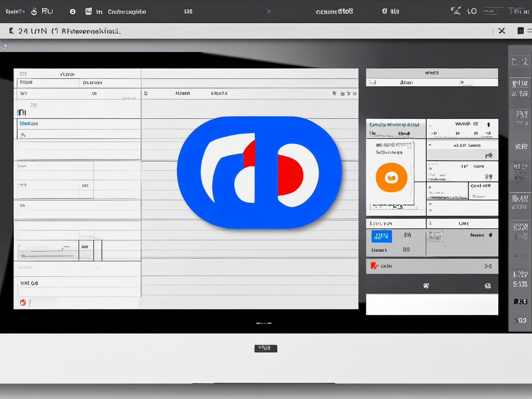Screen dimensions: 532x399
Task: Click the round dot icon in top bar
Action: pyautogui.click(x=73, y=12)
